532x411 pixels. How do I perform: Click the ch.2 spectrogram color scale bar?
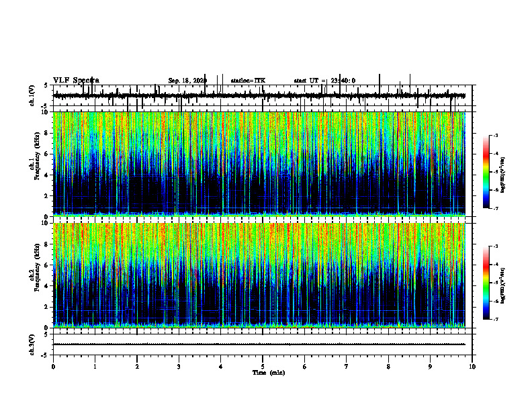tap(486, 283)
